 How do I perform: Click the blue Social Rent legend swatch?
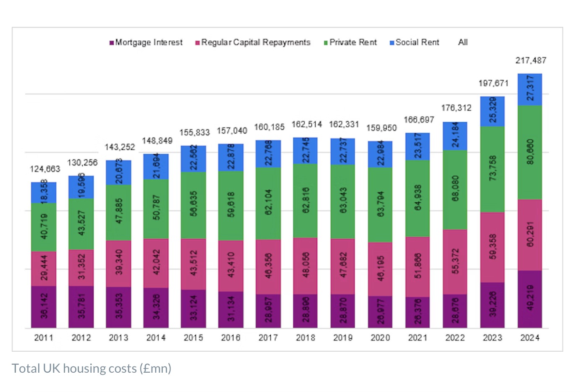392,43
